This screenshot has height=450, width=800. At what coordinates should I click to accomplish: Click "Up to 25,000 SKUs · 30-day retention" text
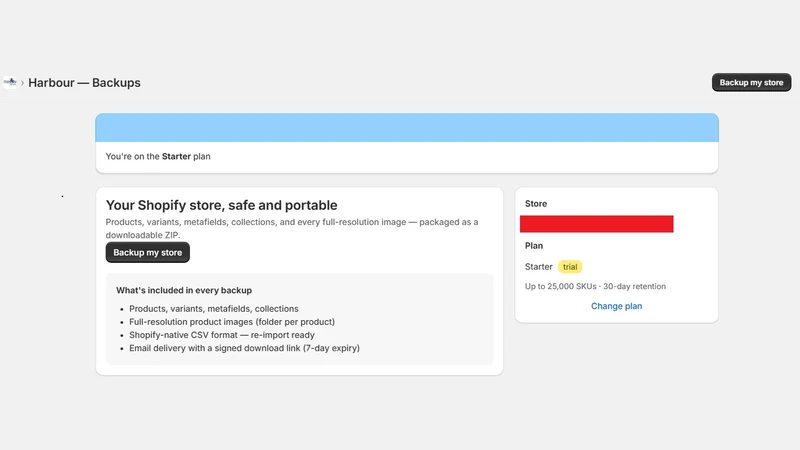tap(595, 286)
